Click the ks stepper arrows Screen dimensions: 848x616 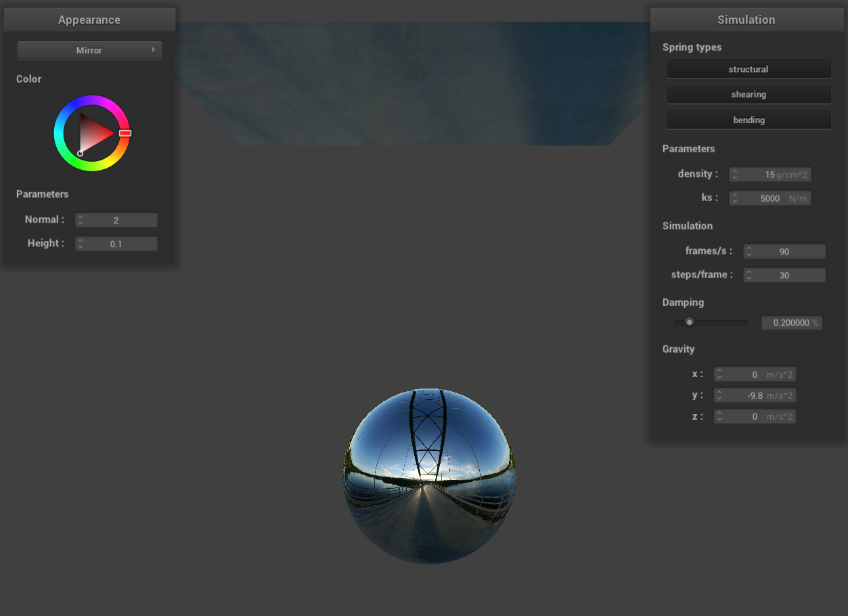735,198
